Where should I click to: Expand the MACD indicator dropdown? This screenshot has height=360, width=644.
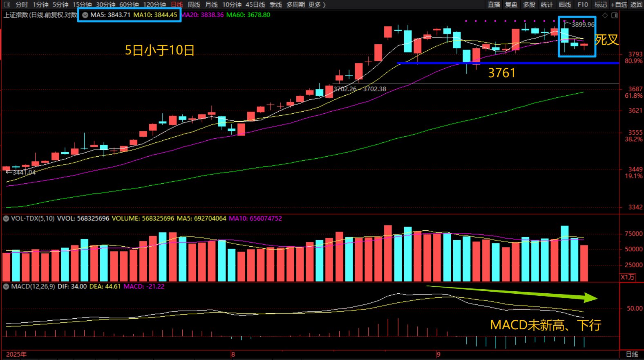[x=6, y=286]
